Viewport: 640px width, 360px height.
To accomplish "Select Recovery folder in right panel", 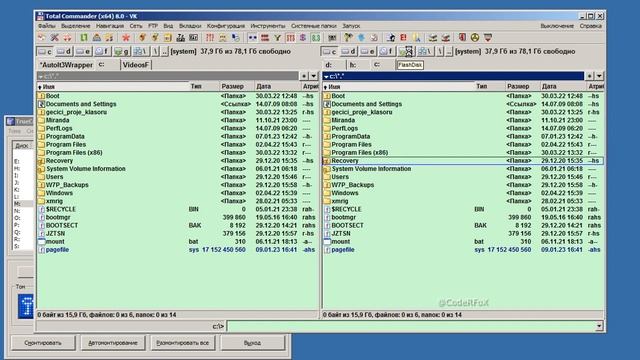I will click(463, 161).
